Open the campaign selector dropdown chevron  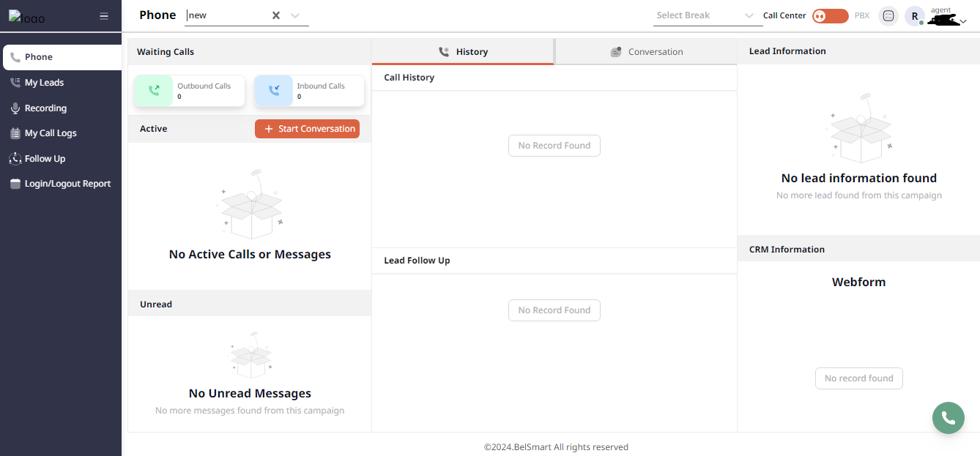[x=295, y=15]
